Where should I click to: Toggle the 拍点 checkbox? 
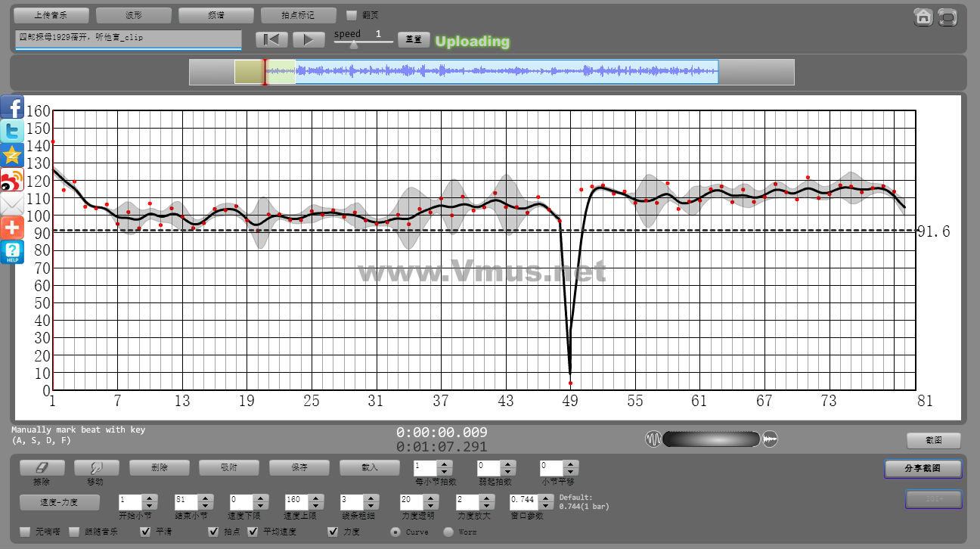click(x=213, y=532)
